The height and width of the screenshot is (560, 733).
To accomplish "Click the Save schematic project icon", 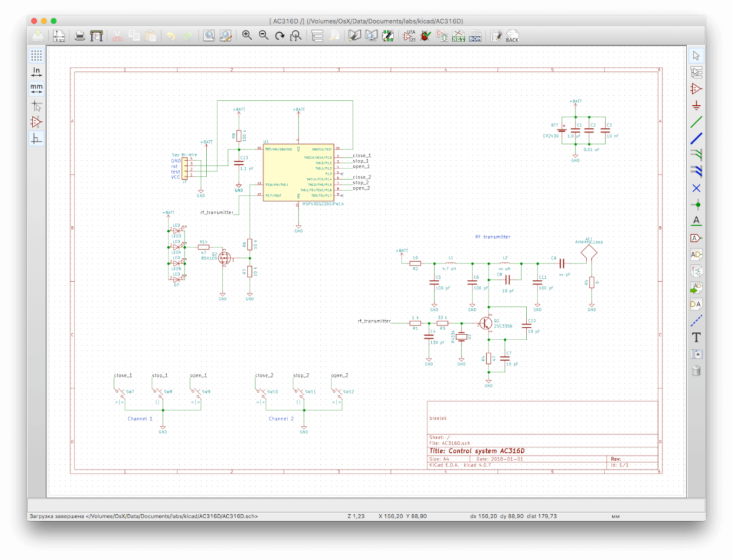I will (38, 36).
